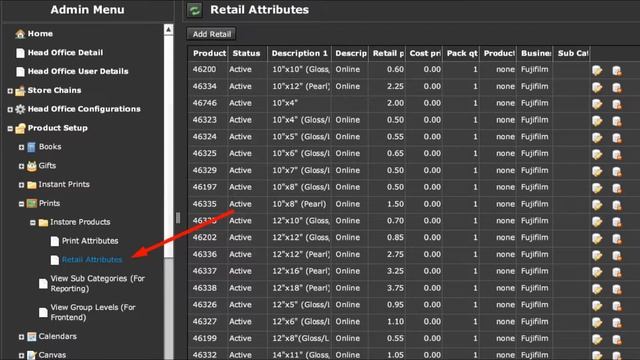The image size is (640, 360).
Task: Click the Gifts icon in the tree
Action: click(31, 166)
